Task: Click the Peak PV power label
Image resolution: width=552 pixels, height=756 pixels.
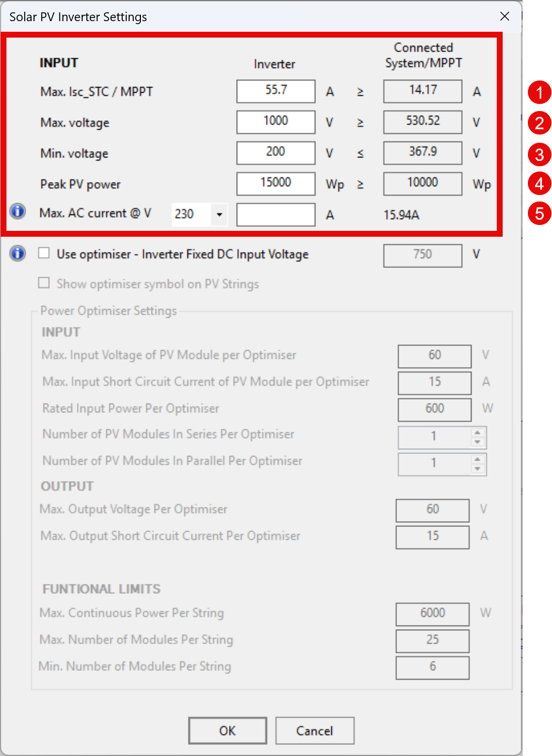Action: (x=80, y=184)
